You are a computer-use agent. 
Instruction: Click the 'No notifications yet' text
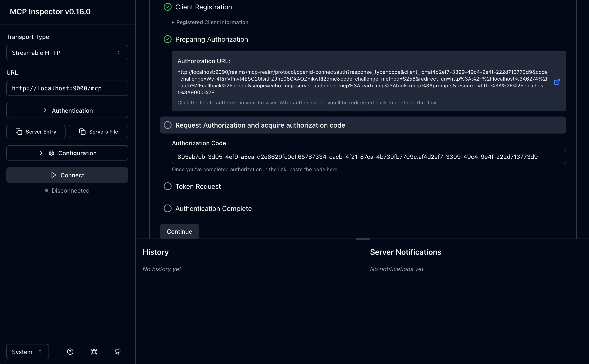click(396, 269)
